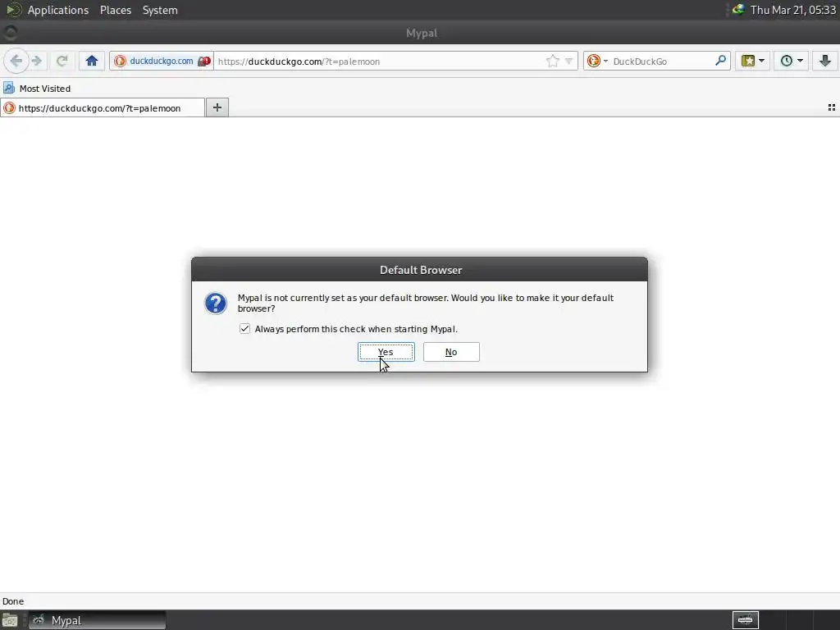Open the home page via house icon
Viewport: 840px width, 630px height.
coord(92,61)
